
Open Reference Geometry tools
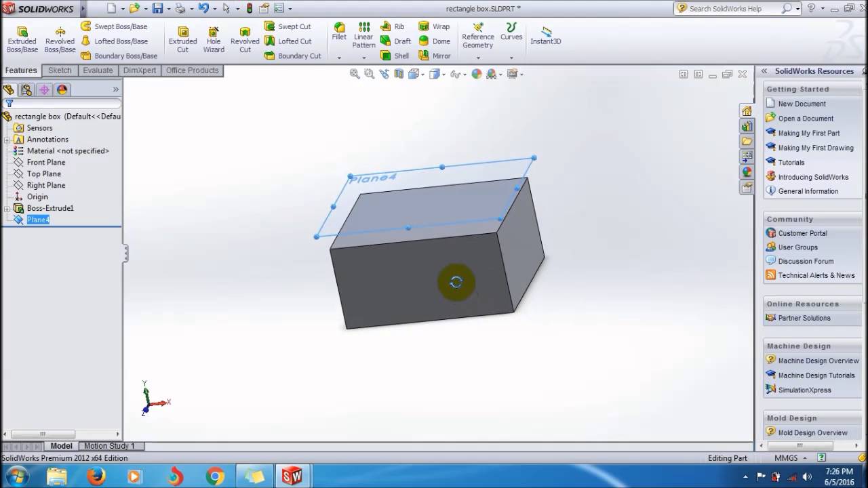[478, 36]
